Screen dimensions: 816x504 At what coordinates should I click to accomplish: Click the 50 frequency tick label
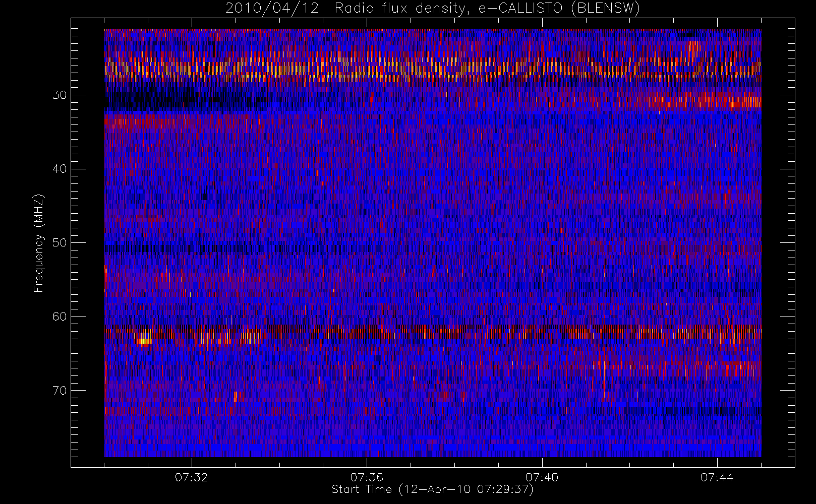point(60,242)
